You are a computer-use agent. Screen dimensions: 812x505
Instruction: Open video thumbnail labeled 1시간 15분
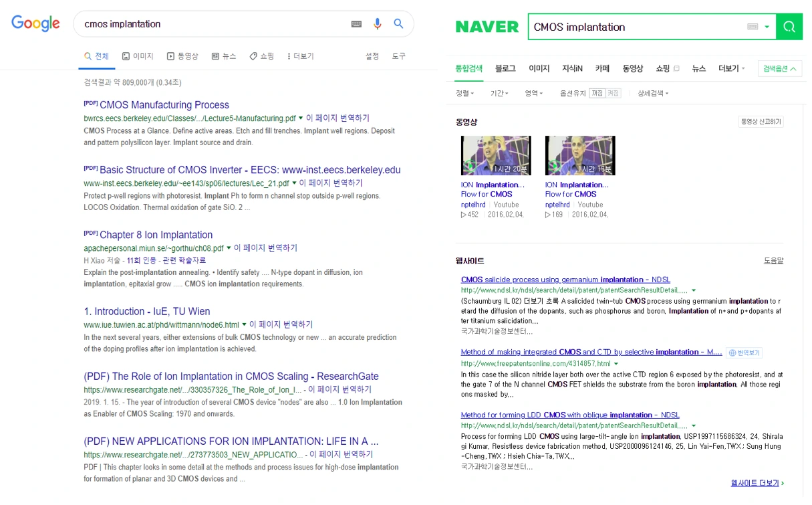point(580,156)
